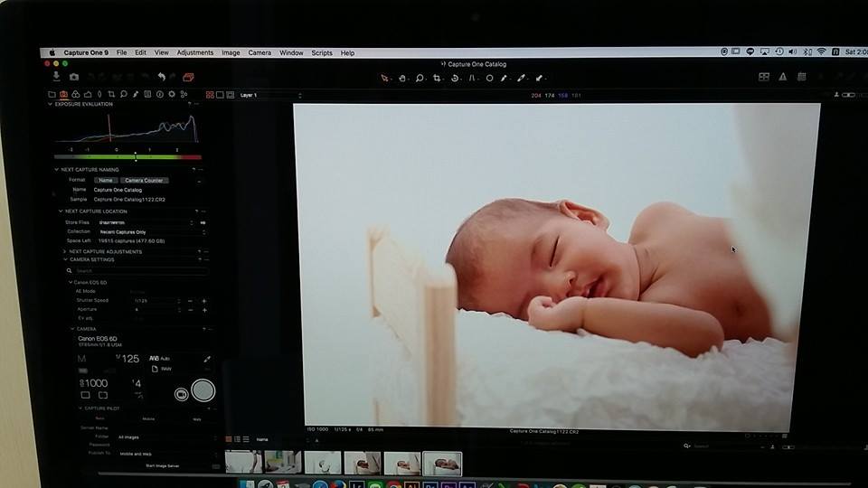Select the Pan hand tool
Screen dimensions: 868x488
point(402,78)
